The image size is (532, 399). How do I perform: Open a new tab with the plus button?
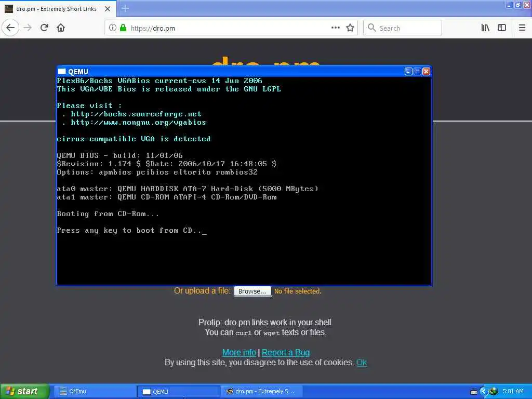125,8
